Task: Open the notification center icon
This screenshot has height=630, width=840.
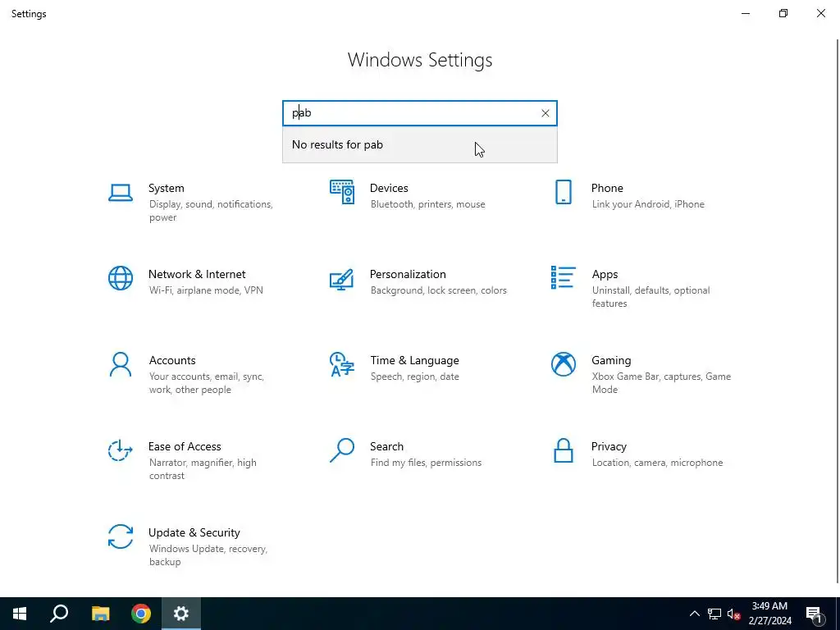Action: 815,614
